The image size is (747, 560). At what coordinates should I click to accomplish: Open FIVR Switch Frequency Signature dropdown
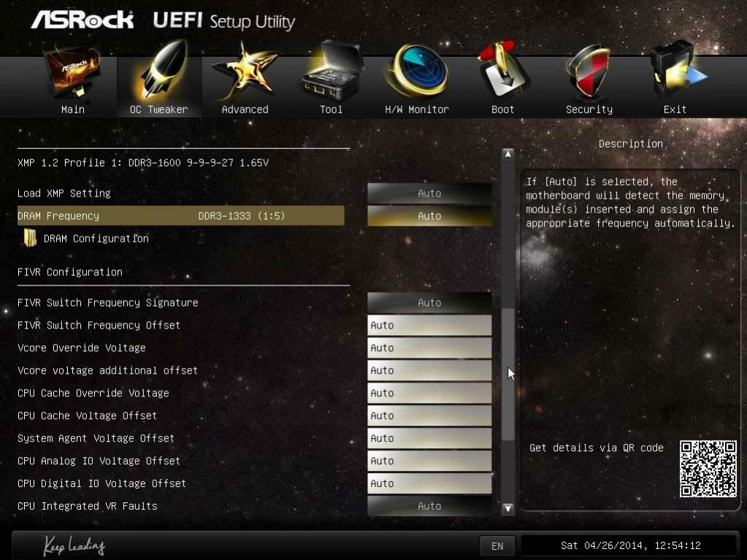429,303
